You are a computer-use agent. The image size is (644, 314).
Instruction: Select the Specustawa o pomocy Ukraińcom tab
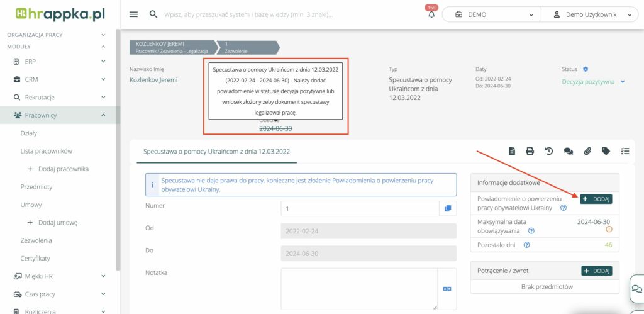point(216,152)
